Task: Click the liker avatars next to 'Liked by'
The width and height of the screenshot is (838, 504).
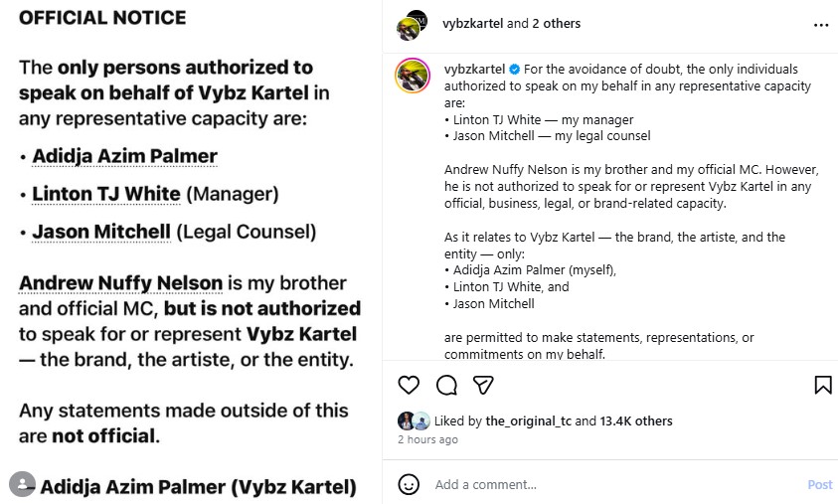Action: click(x=414, y=420)
